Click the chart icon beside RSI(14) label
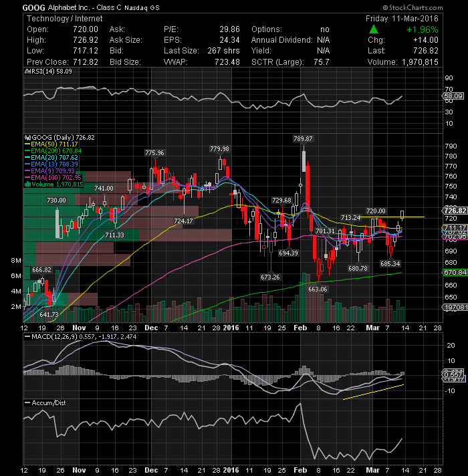The image size is (468, 476). (27, 72)
